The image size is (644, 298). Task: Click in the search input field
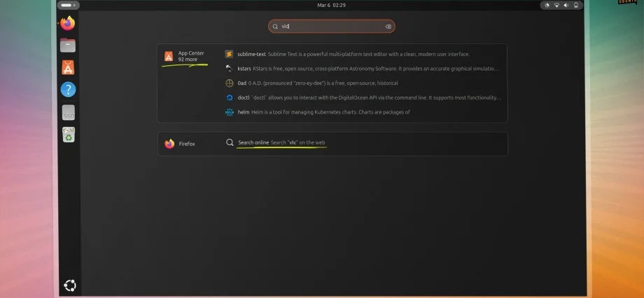[331, 27]
